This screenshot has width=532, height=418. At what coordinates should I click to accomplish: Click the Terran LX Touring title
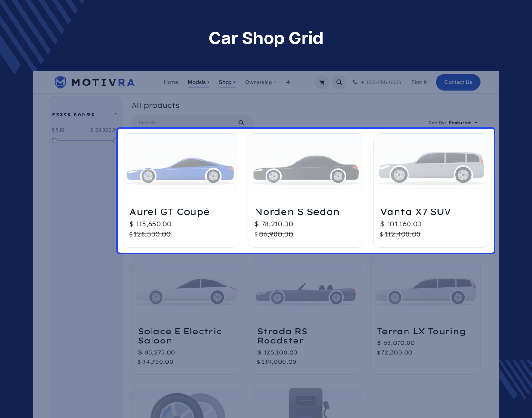coord(421,332)
